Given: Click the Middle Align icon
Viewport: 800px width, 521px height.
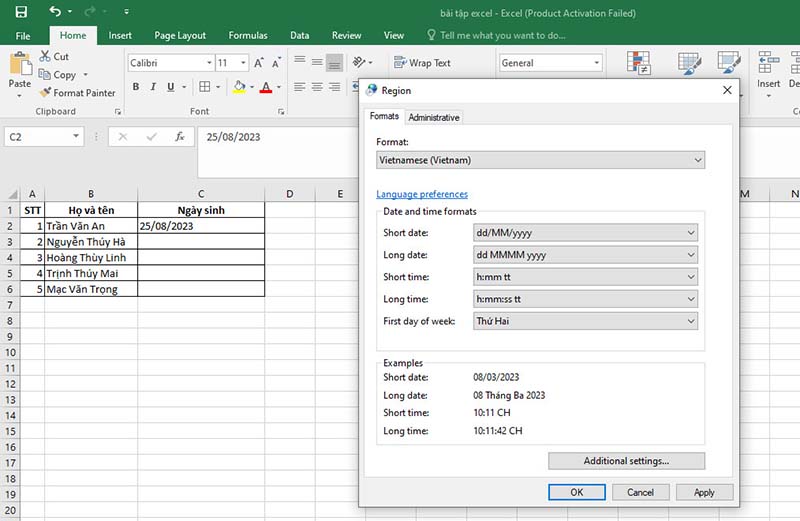Looking at the screenshot, I should [317, 62].
